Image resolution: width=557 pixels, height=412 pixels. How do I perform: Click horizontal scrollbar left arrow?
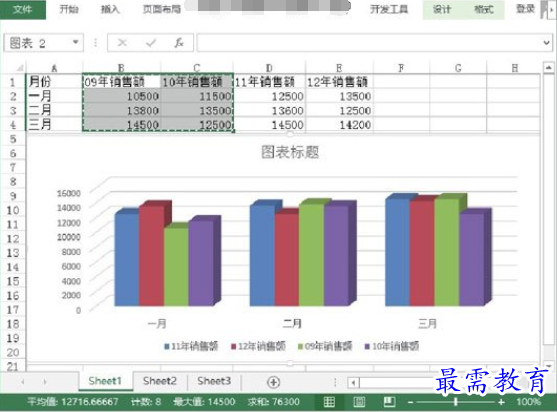click(353, 383)
